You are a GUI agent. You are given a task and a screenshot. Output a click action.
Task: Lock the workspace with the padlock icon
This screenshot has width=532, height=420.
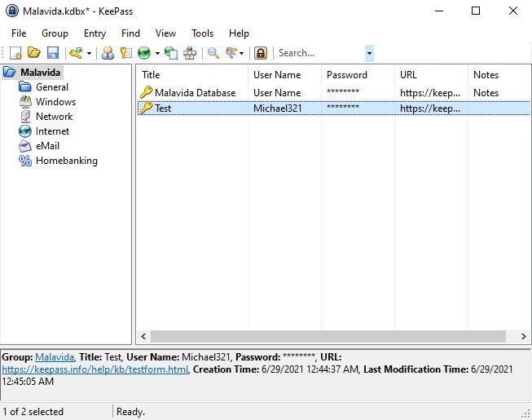[261, 53]
